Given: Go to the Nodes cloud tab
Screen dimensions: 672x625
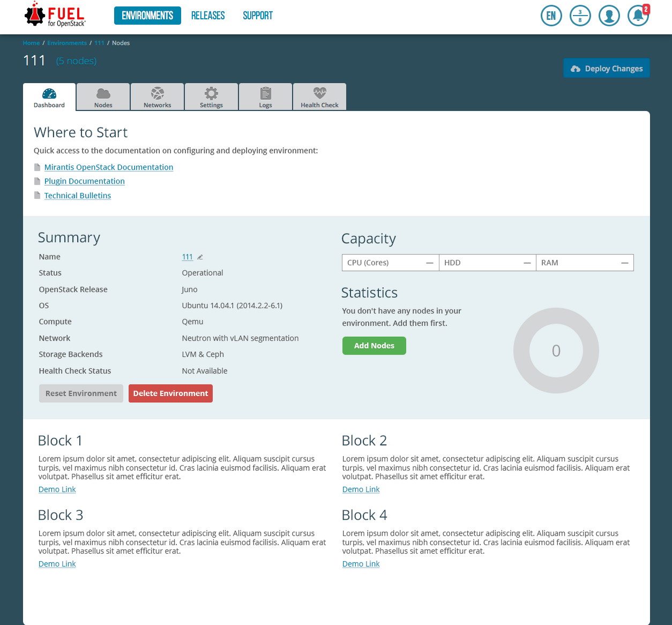Looking at the screenshot, I should click(x=103, y=97).
